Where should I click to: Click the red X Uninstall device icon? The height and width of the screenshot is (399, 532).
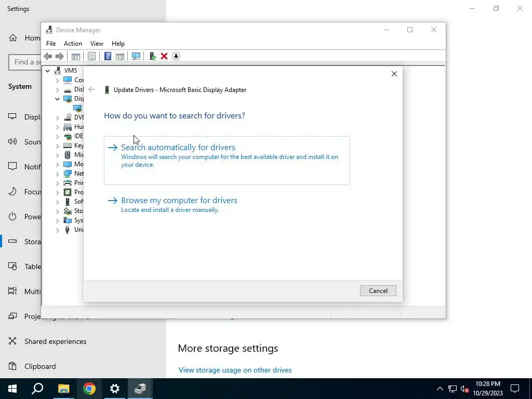pos(164,56)
